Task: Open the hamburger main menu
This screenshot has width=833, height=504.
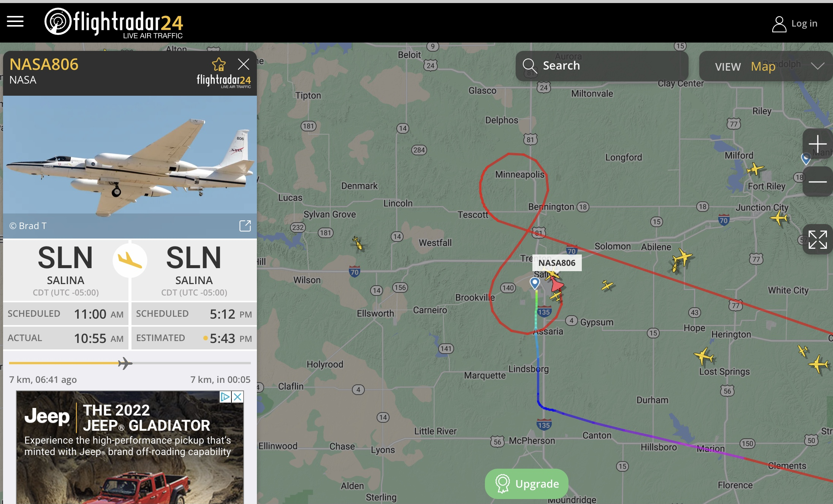Action: [x=15, y=22]
